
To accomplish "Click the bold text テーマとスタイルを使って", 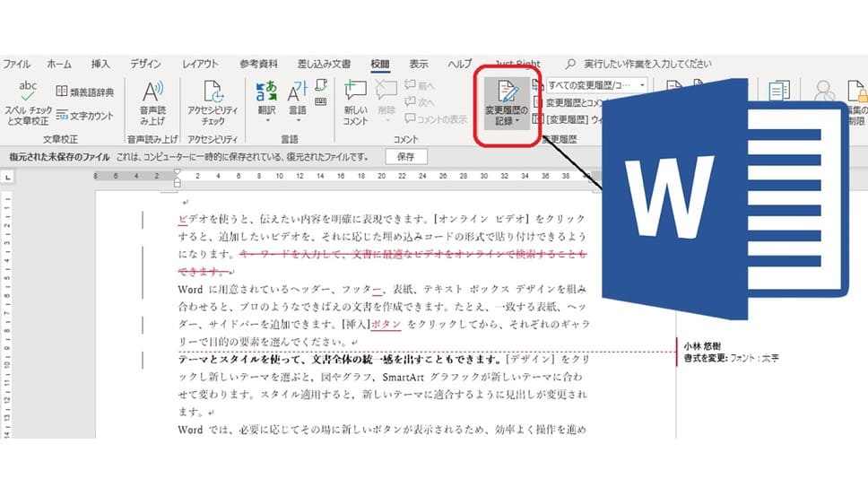I will 241,359.
